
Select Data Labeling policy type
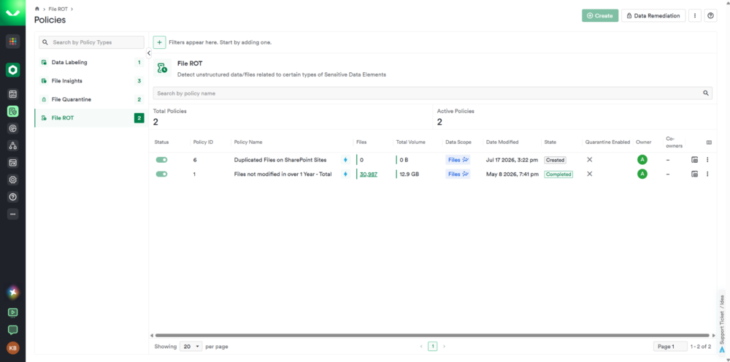91,62
